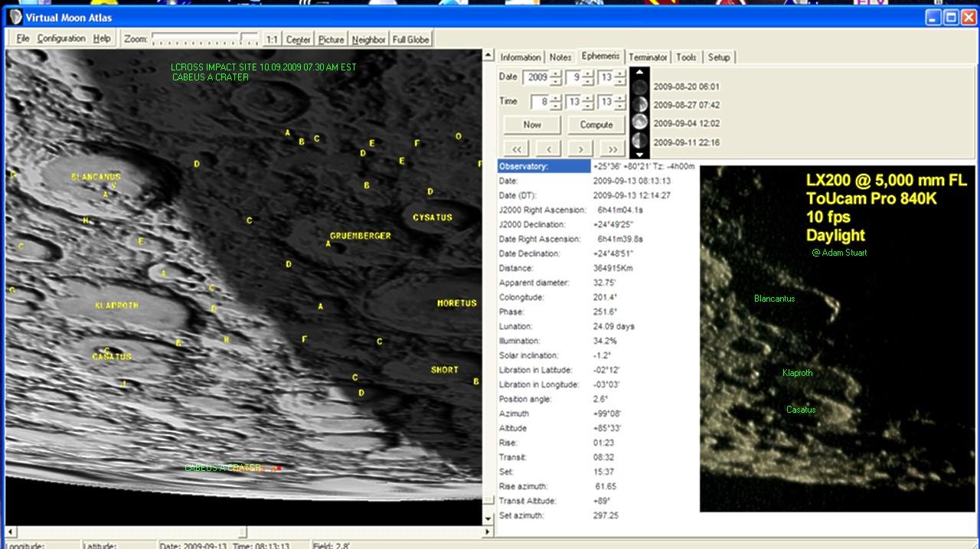Open the Setup tab
Screen dimensions: 980x549
(x=719, y=57)
